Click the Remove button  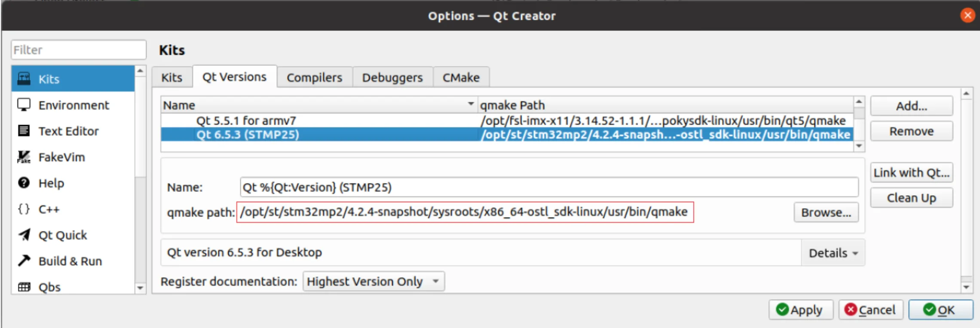(912, 131)
